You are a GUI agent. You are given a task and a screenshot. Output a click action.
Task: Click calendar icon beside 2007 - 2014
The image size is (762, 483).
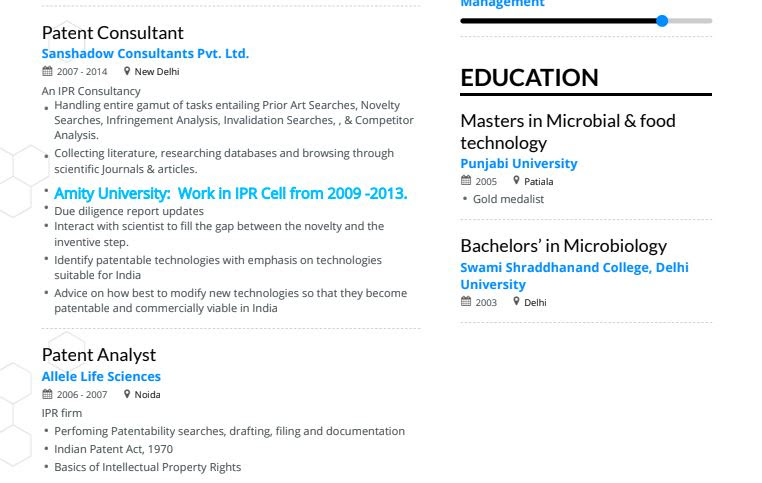(47, 71)
